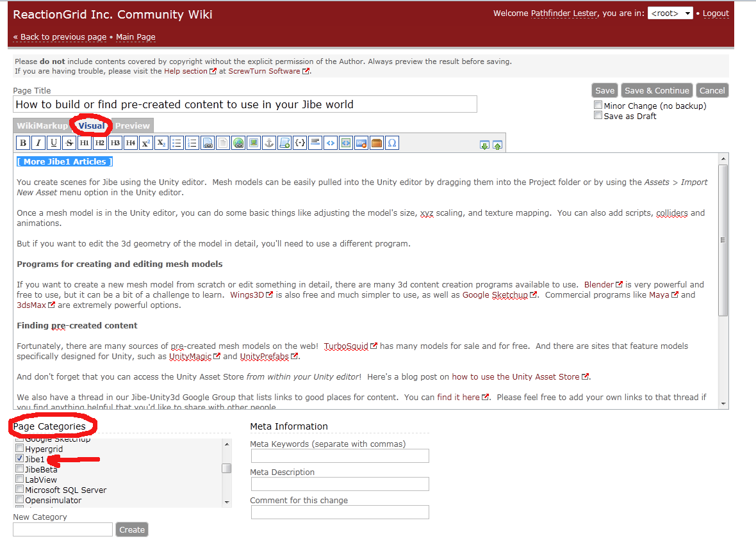Click the underline toolbar icon
The height and width of the screenshot is (548, 756).
[x=54, y=143]
